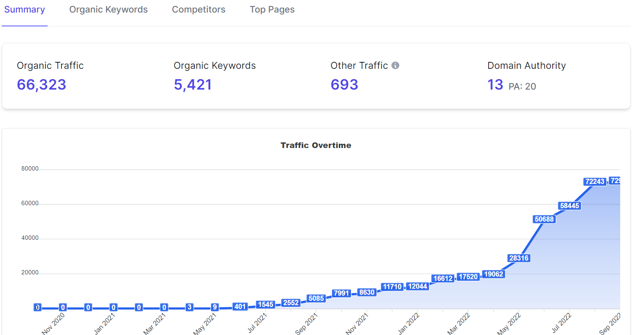Screen dimensions: 644x335
Task: Click the Other Traffic heading text
Action: point(359,66)
